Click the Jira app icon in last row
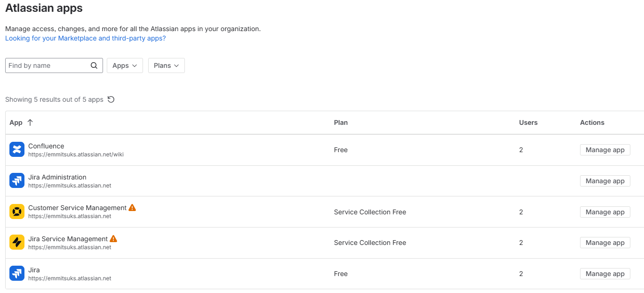This screenshot has width=644, height=293. click(17, 274)
